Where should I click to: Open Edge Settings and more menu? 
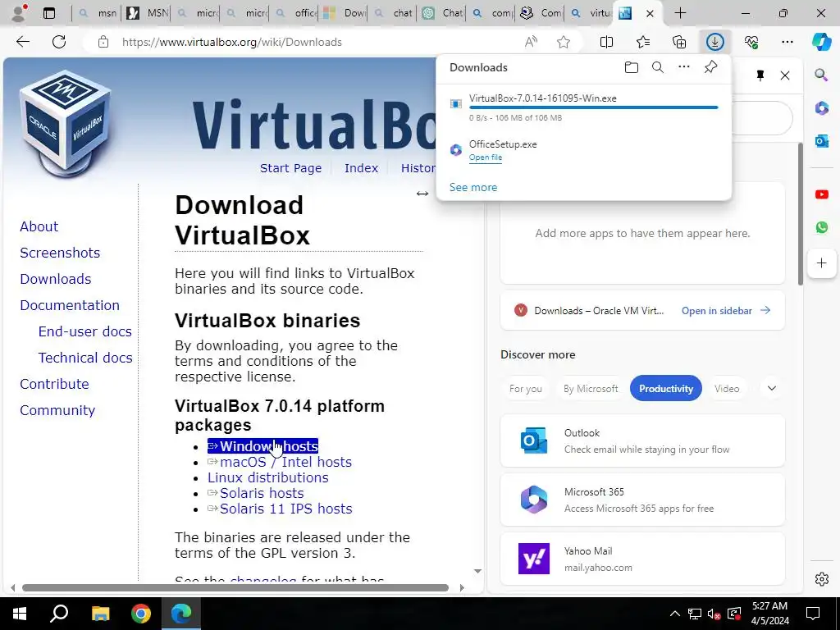pos(787,42)
